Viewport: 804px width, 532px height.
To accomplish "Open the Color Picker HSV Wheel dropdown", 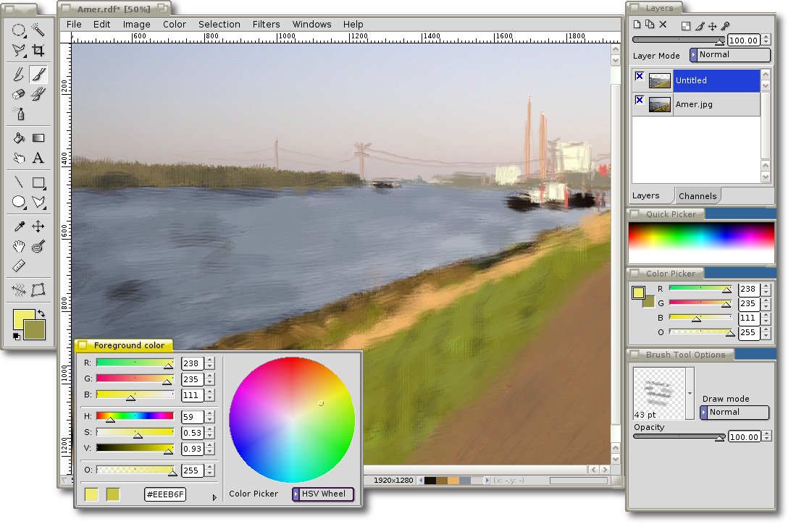I will pyautogui.click(x=323, y=494).
